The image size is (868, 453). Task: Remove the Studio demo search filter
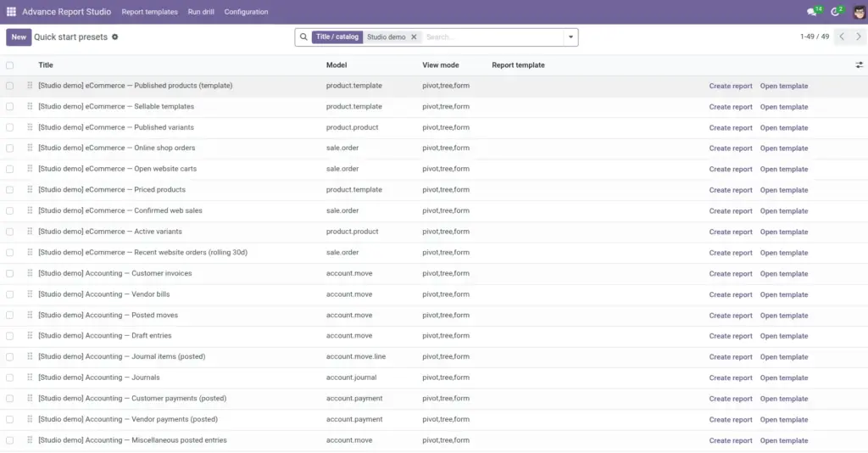[414, 37]
